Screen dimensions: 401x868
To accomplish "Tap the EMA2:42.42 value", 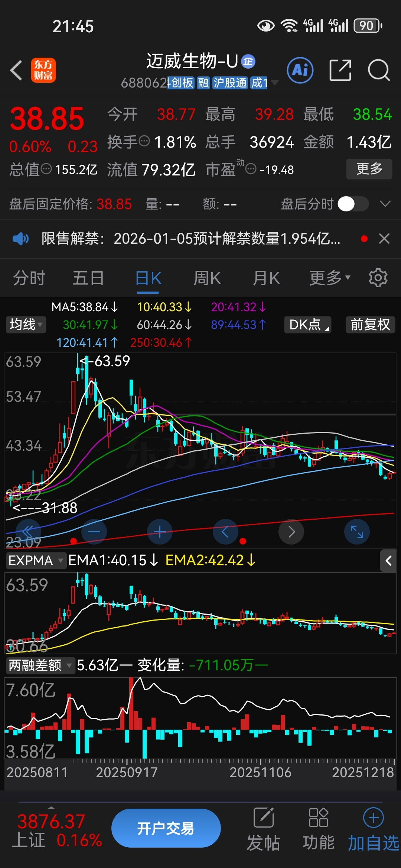I will click(211, 560).
